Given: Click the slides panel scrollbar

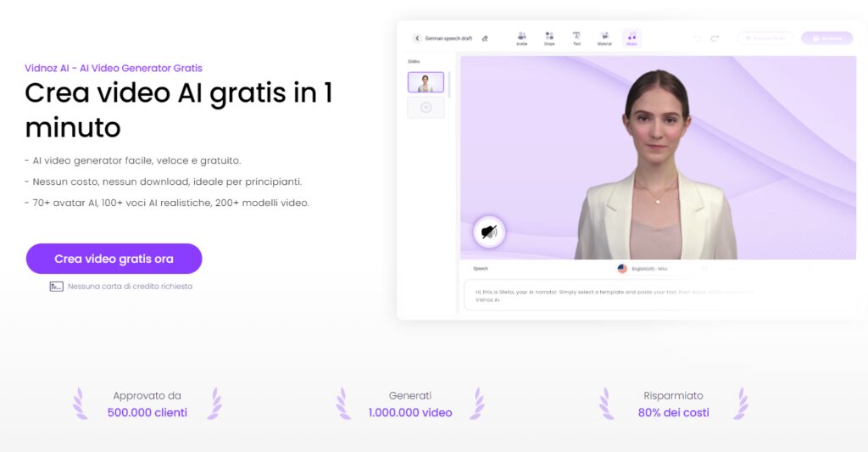Looking at the screenshot, I should click(449, 84).
